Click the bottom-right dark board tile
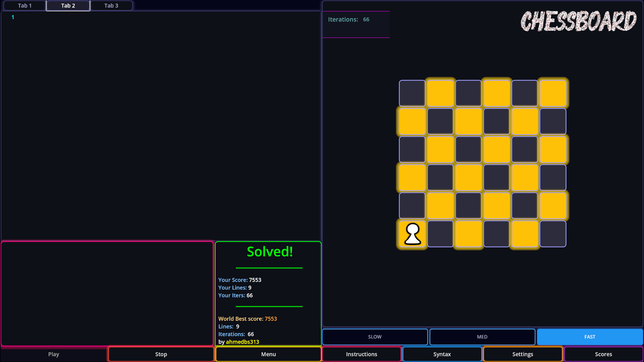This screenshot has height=362, width=644. point(553,234)
